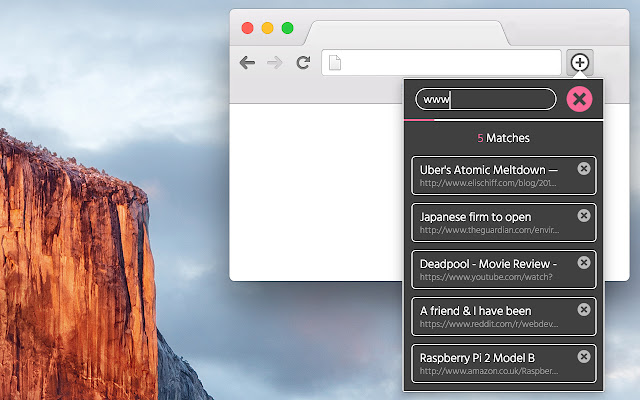Open the 'Japanese firm to open' entry
The width and height of the screenshot is (640, 400).
[504, 222]
